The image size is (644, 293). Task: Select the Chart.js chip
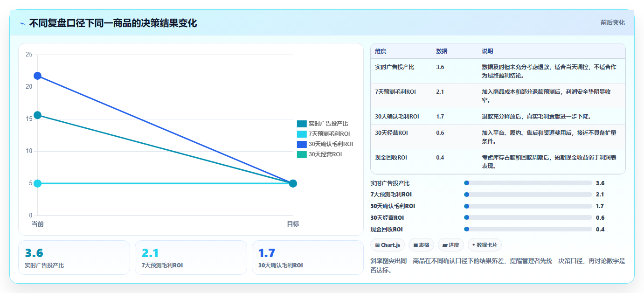(388, 245)
